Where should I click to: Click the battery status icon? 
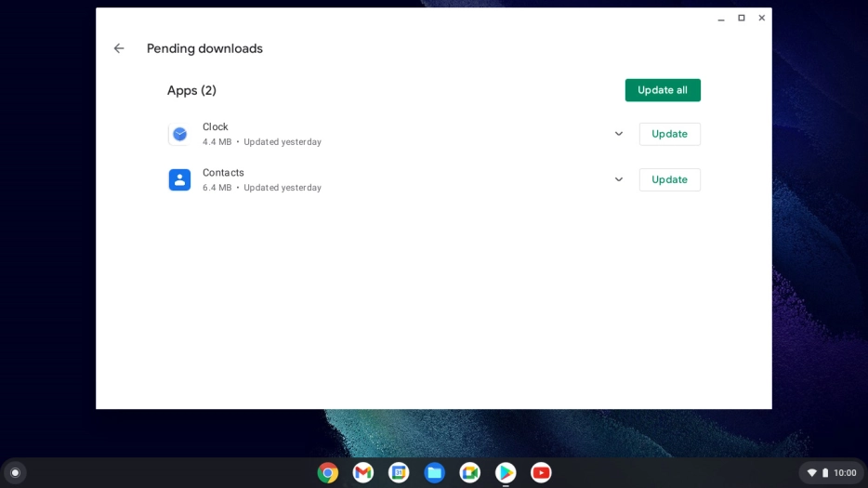pos(825,472)
